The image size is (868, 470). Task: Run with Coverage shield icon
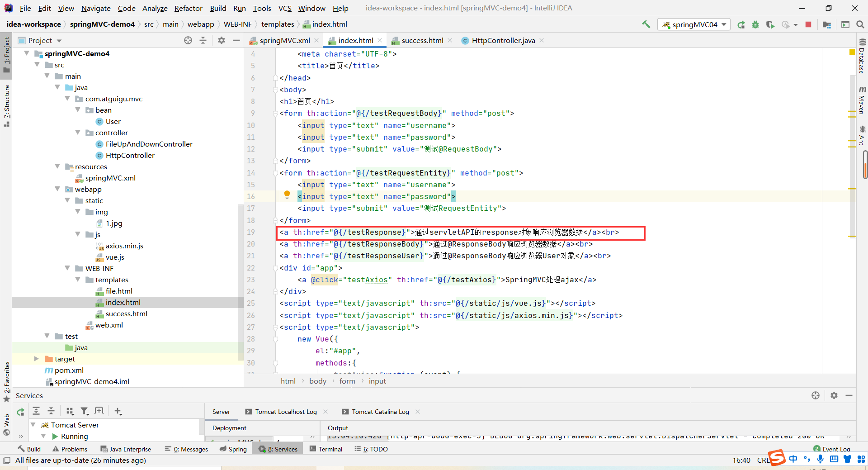770,24
